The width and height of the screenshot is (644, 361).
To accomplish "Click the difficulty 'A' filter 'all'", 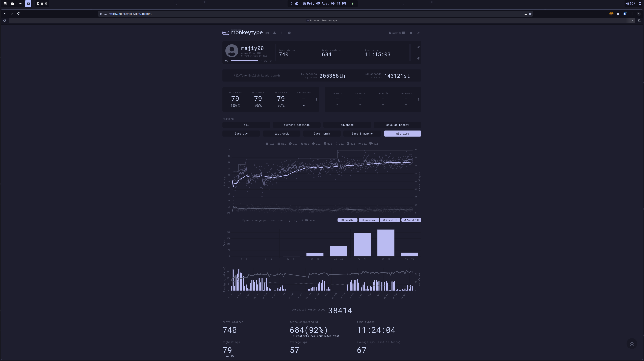I will click(304, 144).
